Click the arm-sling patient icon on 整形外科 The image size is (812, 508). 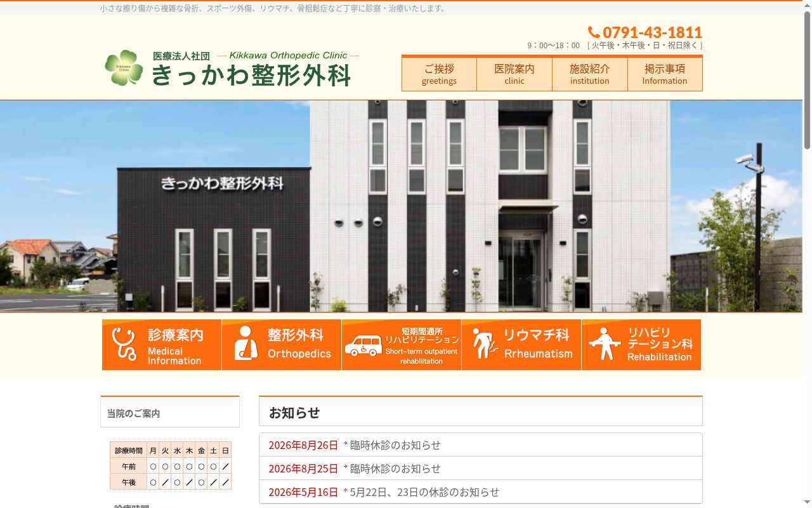click(x=246, y=344)
